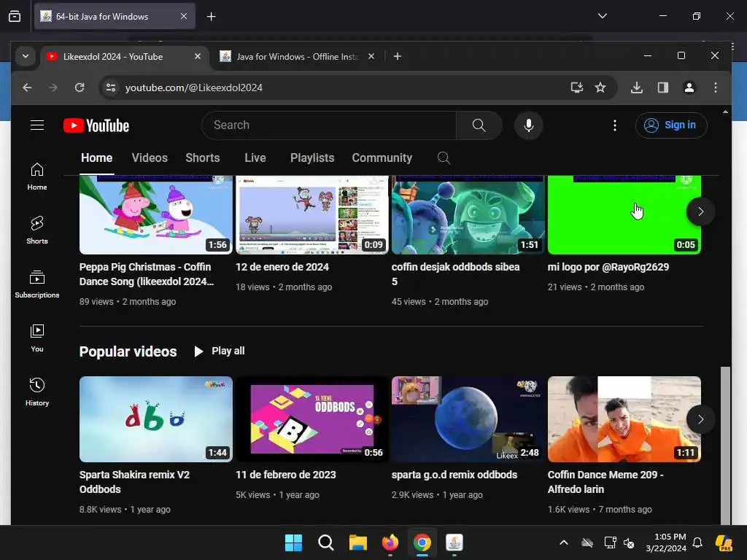Image resolution: width=747 pixels, height=560 pixels.
Task: Close Likeexdol 2024 YouTube tab
Action: 198,56
